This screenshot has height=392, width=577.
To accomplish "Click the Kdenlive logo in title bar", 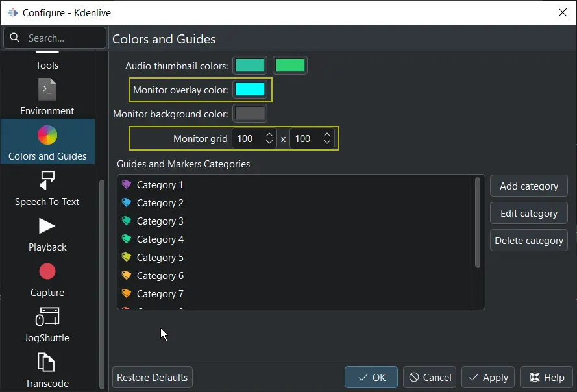I will tap(13, 12).
